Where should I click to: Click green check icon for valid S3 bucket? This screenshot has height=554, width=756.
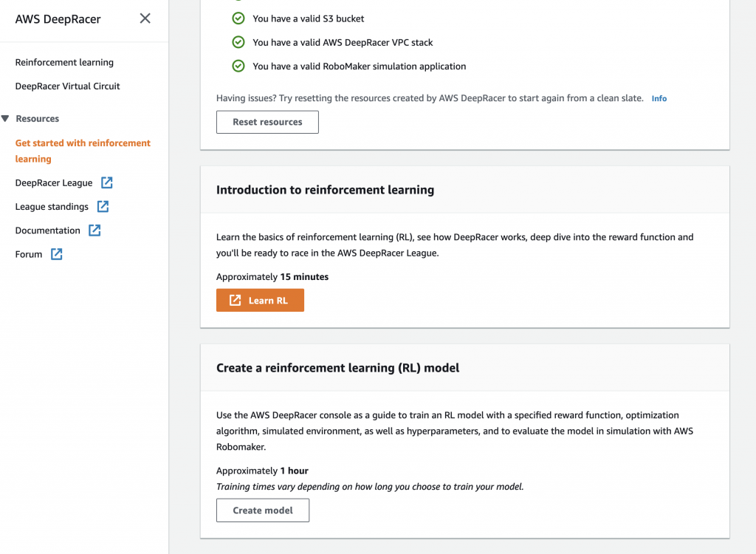tap(238, 18)
